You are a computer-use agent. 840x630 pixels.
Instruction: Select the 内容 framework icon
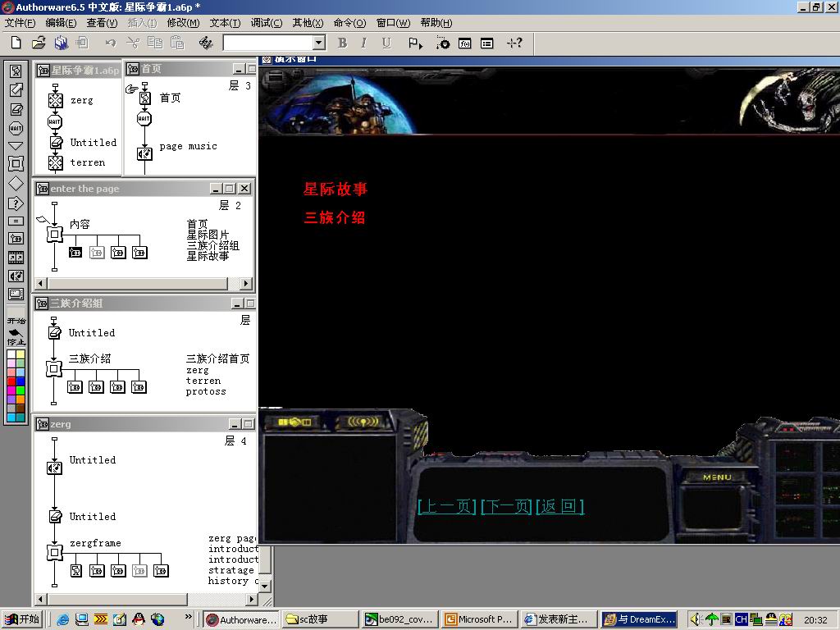[x=54, y=234]
